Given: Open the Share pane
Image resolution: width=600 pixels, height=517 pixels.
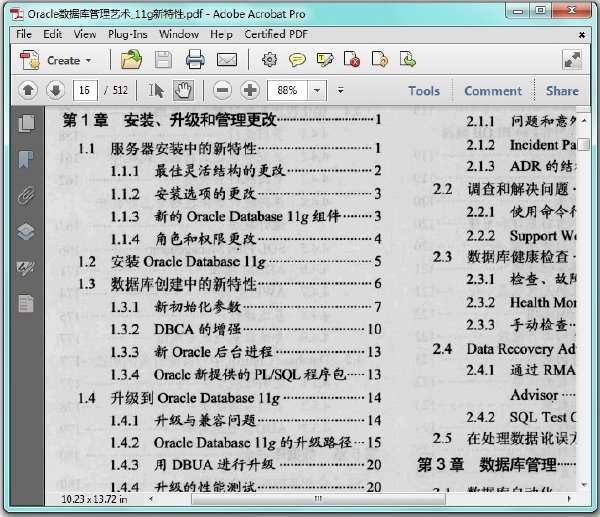Looking at the screenshot, I should click(x=562, y=91).
